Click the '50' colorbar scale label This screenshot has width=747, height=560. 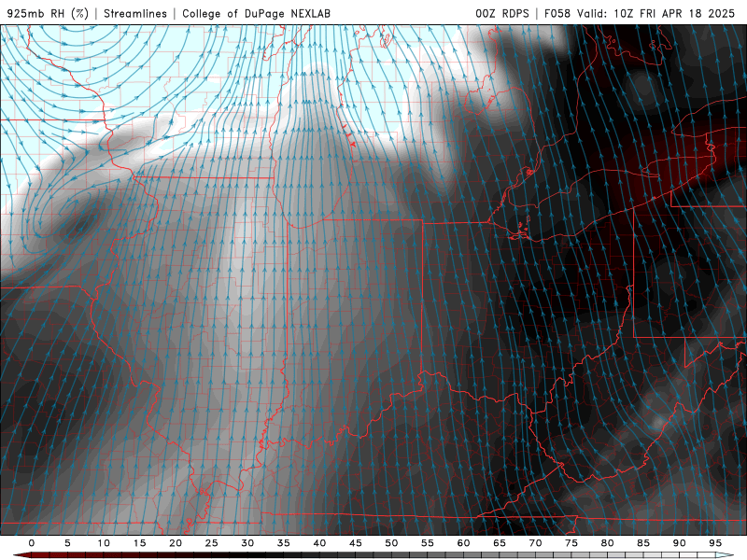391,543
